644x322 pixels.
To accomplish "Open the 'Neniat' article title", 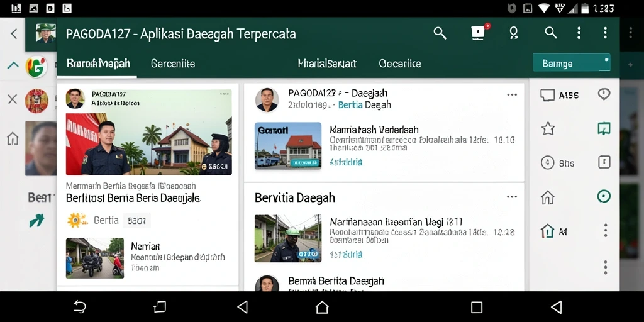I will tap(145, 247).
